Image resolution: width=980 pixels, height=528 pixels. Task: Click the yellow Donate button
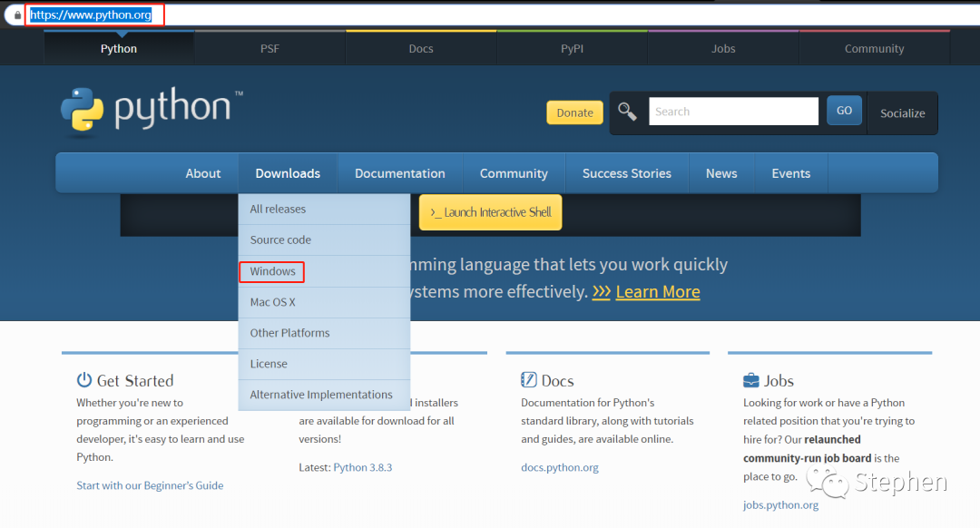[x=575, y=112]
